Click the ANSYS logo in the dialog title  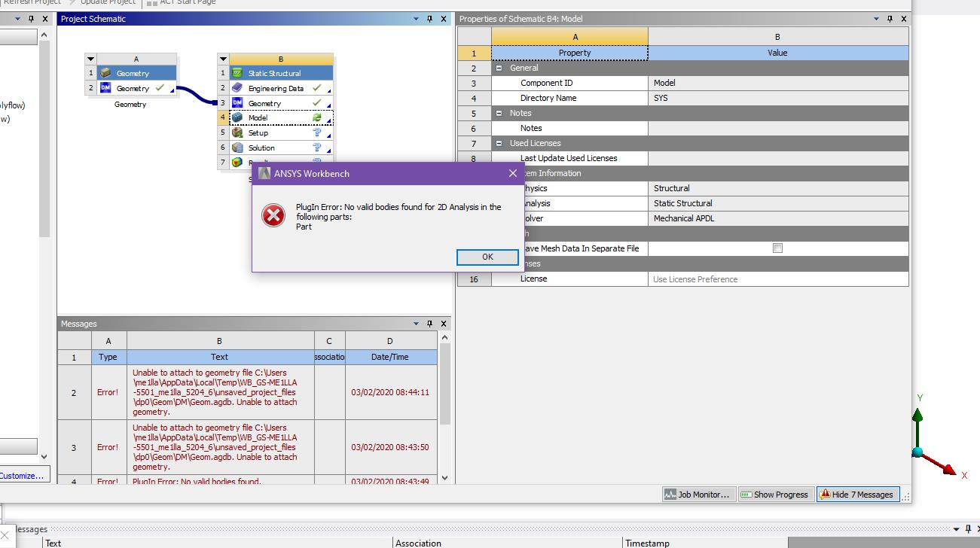(264, 173)
